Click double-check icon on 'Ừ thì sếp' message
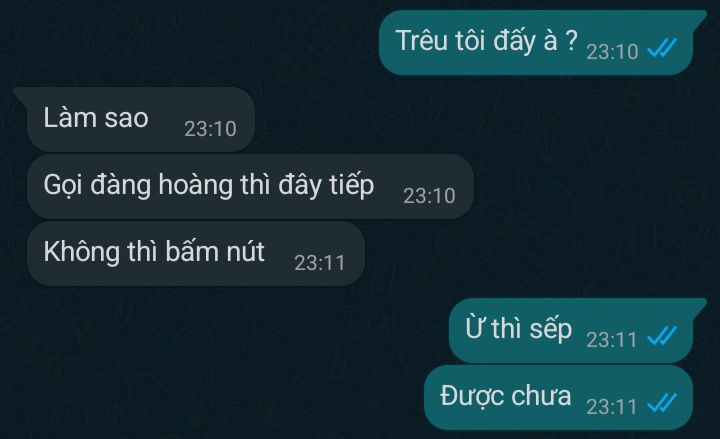 662,336
